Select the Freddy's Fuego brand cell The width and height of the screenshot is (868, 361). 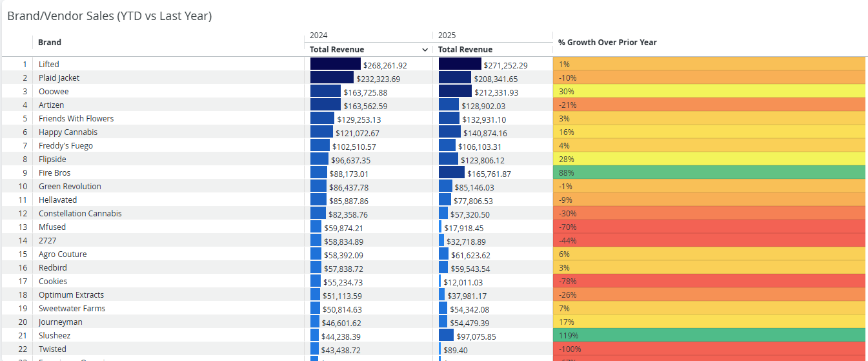[x=168, y=145]
